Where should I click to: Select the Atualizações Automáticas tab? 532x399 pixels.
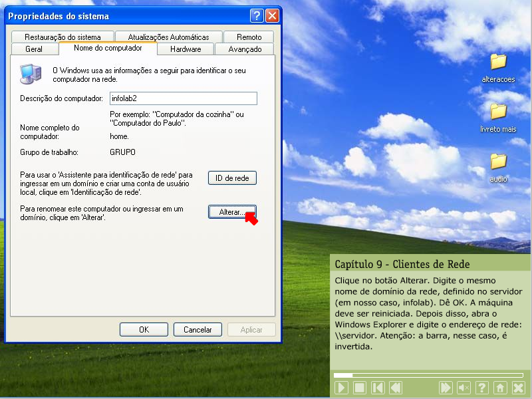coord(168,37)
